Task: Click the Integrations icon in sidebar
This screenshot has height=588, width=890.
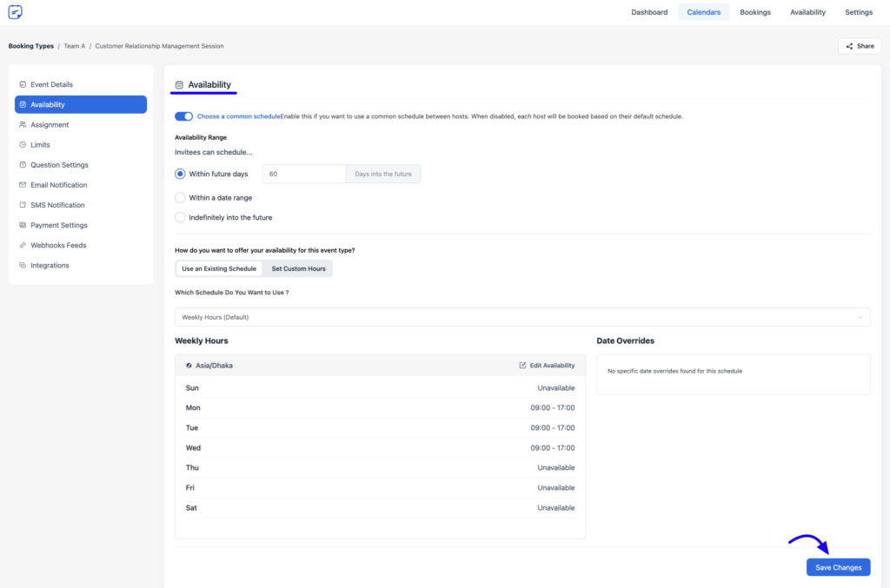Action: (x=23, y=266)
